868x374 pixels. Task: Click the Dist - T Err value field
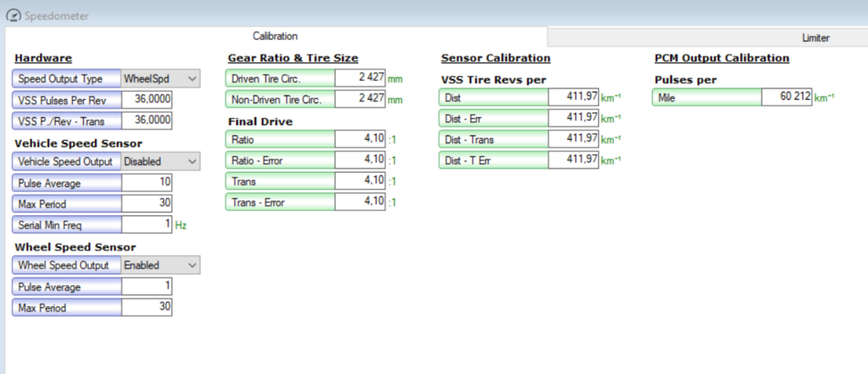click(x=573, y=160)
